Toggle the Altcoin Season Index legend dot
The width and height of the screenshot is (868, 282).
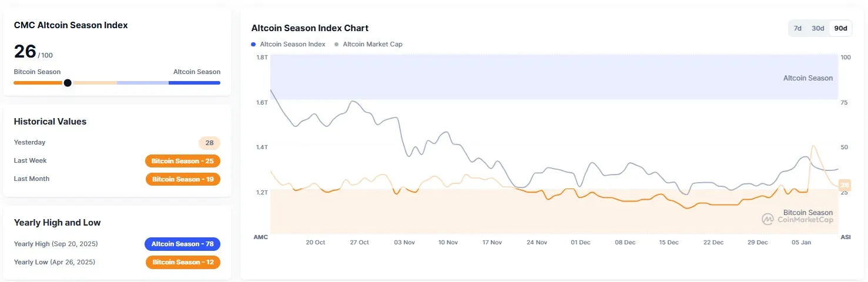[x=253, y=44]
